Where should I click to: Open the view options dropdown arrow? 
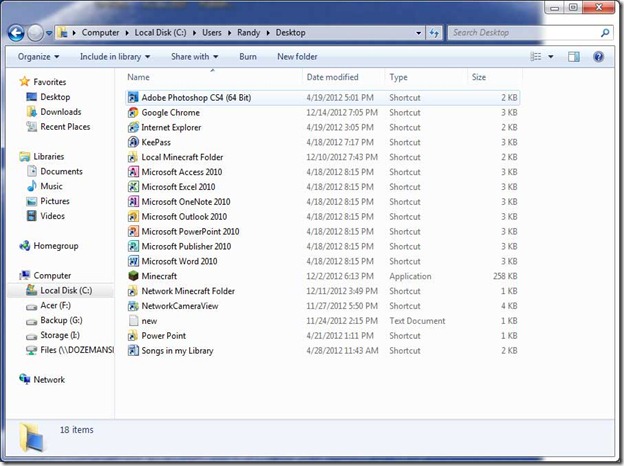click(551, 57)
